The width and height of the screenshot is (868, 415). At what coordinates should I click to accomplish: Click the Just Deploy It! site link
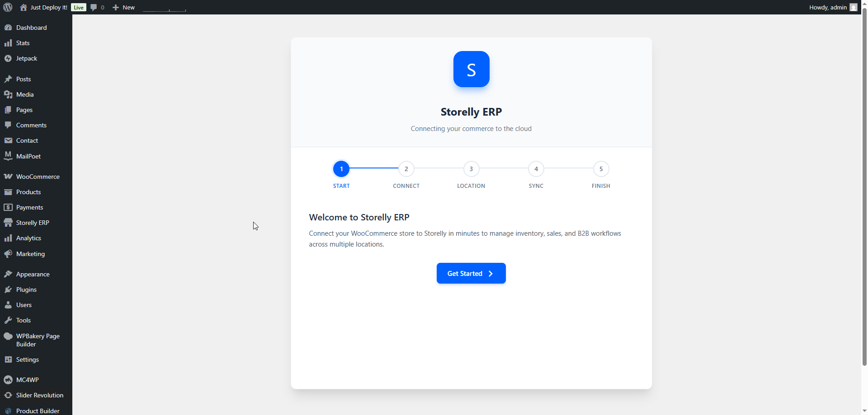[49, 8]
